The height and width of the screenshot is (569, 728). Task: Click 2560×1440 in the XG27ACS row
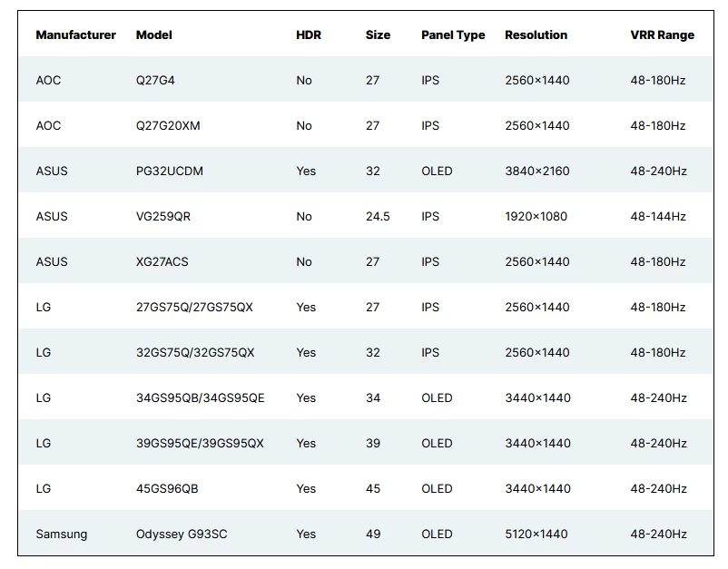tap(537, 261)
